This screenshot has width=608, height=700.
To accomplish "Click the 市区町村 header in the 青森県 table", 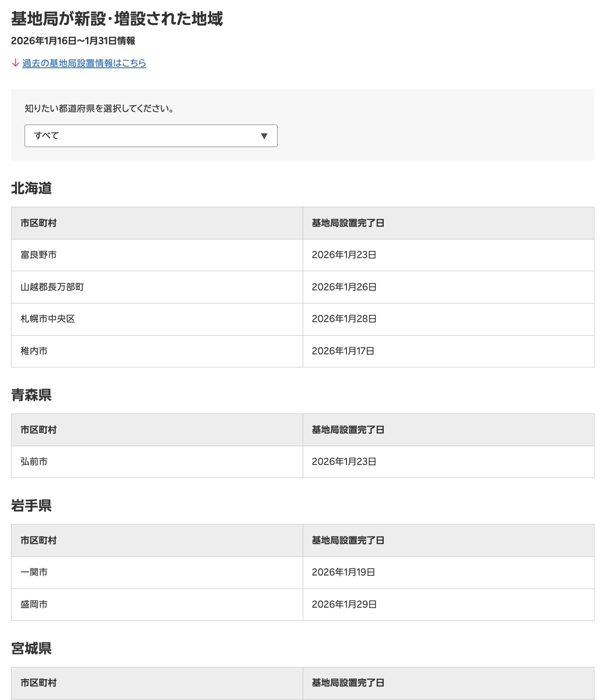I will point(157,430).
